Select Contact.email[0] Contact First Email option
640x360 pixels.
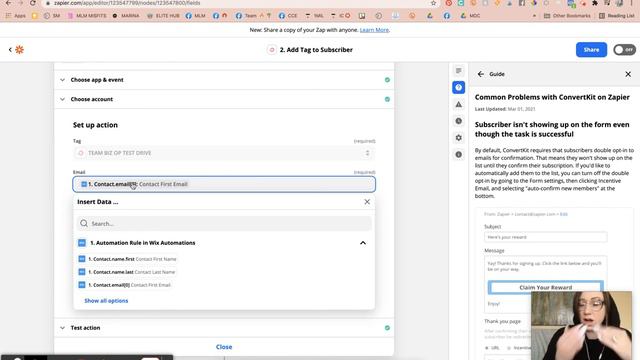[124, 285]
